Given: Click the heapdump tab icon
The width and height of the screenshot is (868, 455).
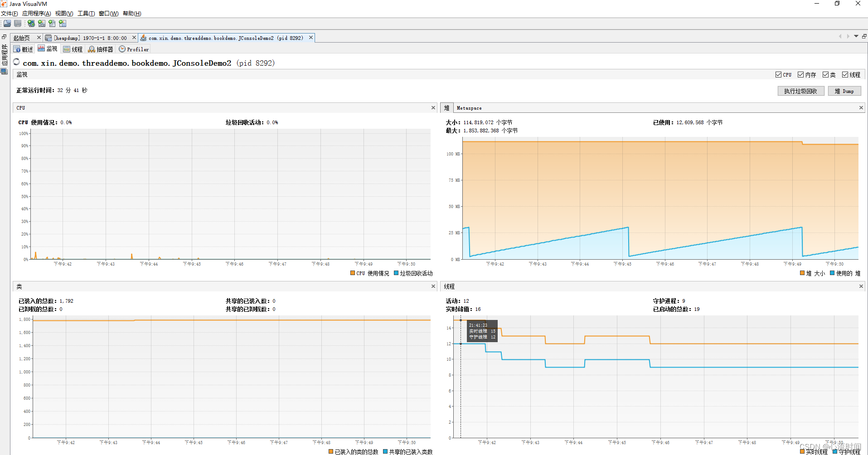Looking at the screenshot, I should [48, 38].
